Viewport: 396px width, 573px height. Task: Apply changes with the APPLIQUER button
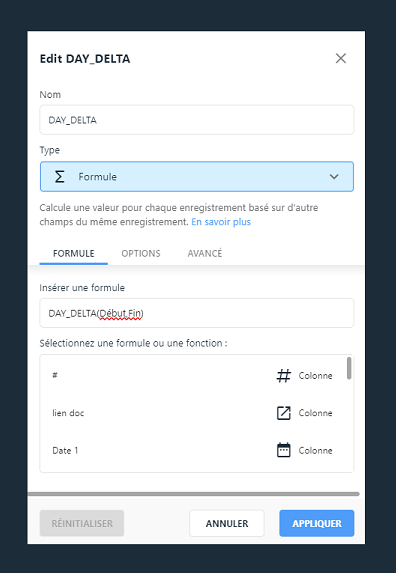317,523
